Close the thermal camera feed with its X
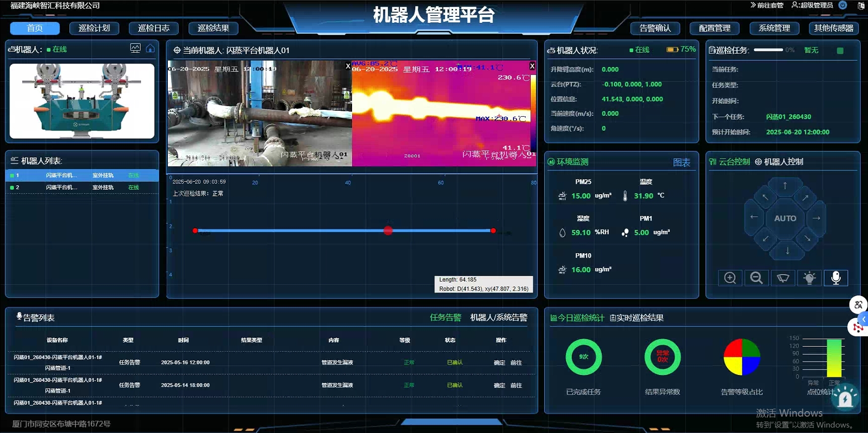This screenshot has height=433, width=868. coord(532,66)
